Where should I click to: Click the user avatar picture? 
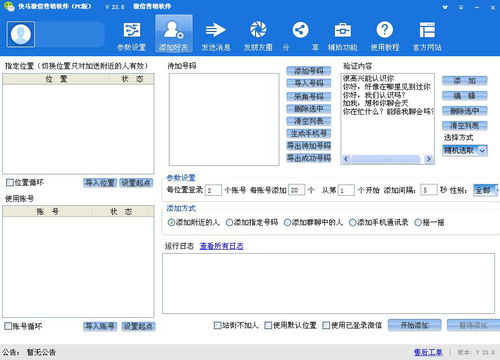point(21,34)
